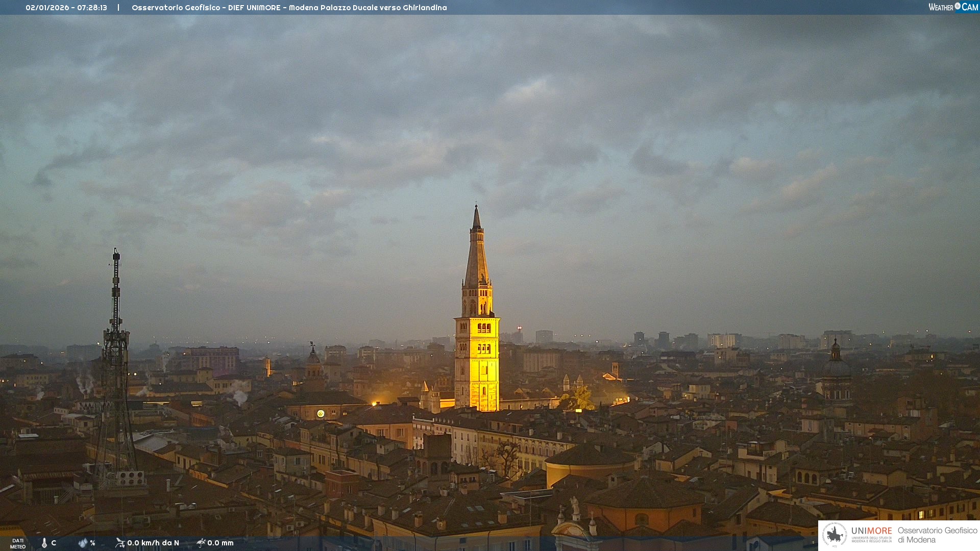This screenshot has height=551, width=980.
Task: Click the humidity water droplets icon
Action: pos(83,543)
